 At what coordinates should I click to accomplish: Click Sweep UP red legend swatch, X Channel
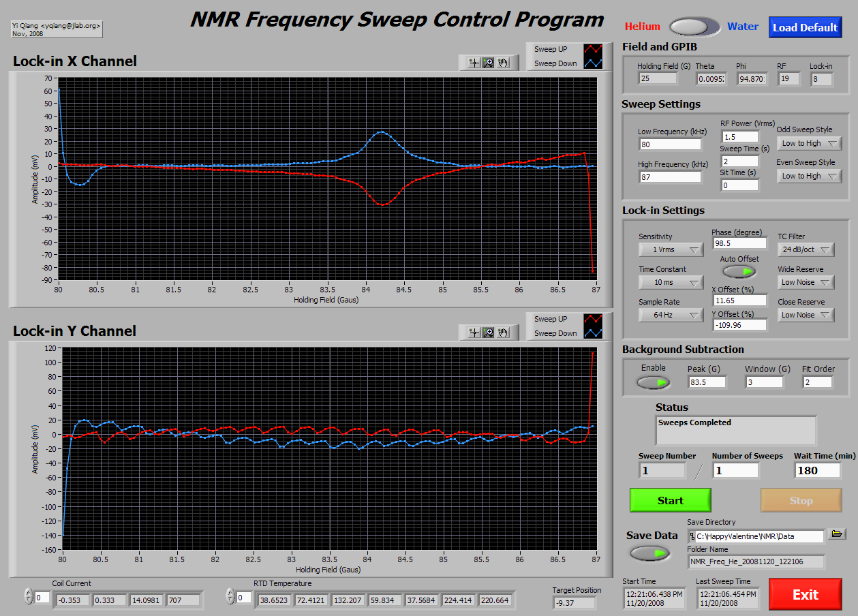click(x=593, y=49)
